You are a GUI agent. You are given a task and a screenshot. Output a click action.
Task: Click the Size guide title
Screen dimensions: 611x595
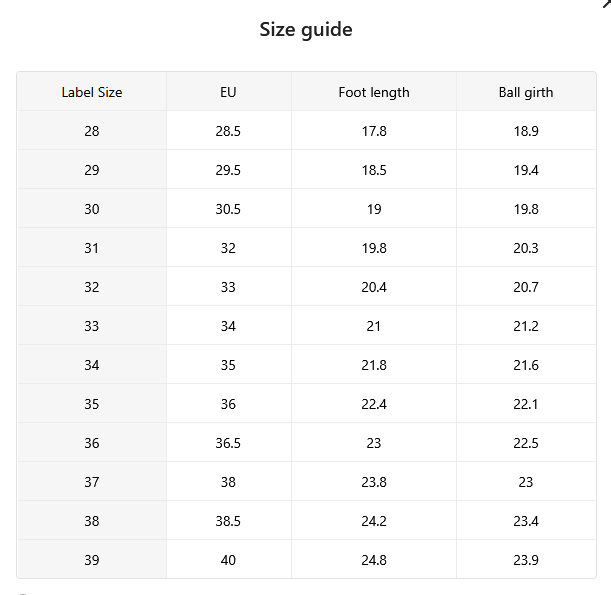[306, 30]
